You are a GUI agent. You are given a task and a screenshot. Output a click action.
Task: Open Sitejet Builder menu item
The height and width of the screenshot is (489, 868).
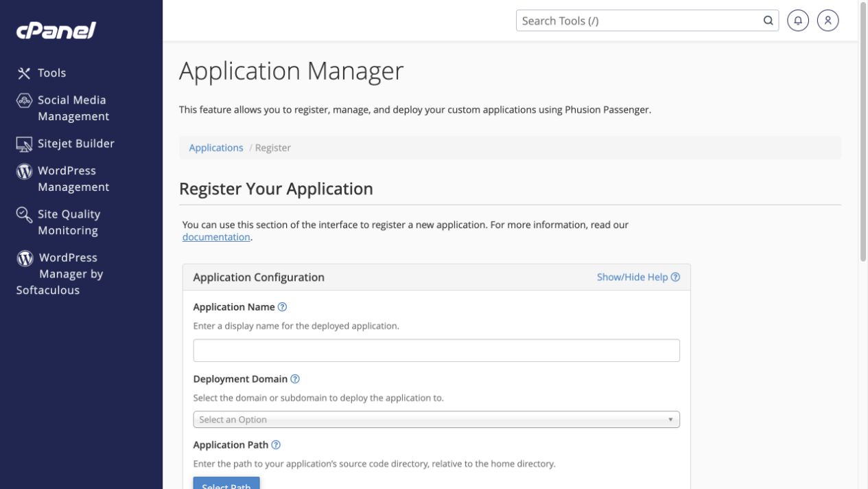(75, 144)
